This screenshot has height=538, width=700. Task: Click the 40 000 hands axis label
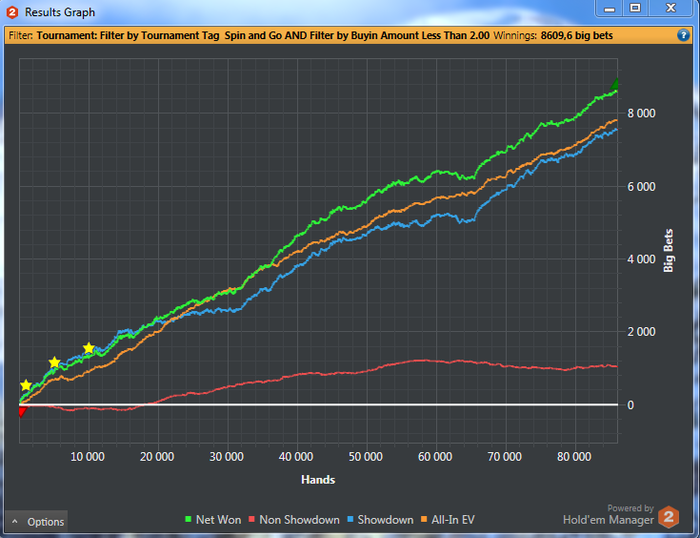pyautogui.click(x=296, y=457)
